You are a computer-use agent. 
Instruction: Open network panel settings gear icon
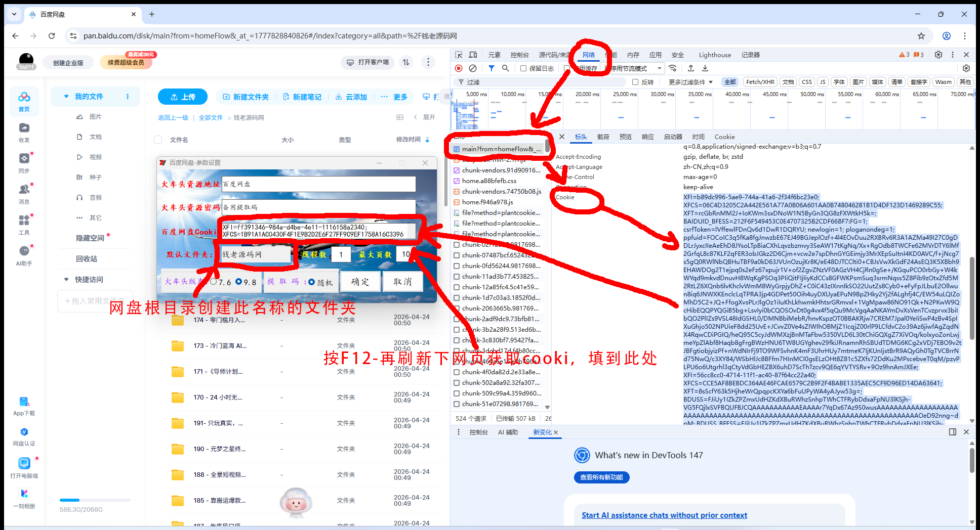pos(966,68)
